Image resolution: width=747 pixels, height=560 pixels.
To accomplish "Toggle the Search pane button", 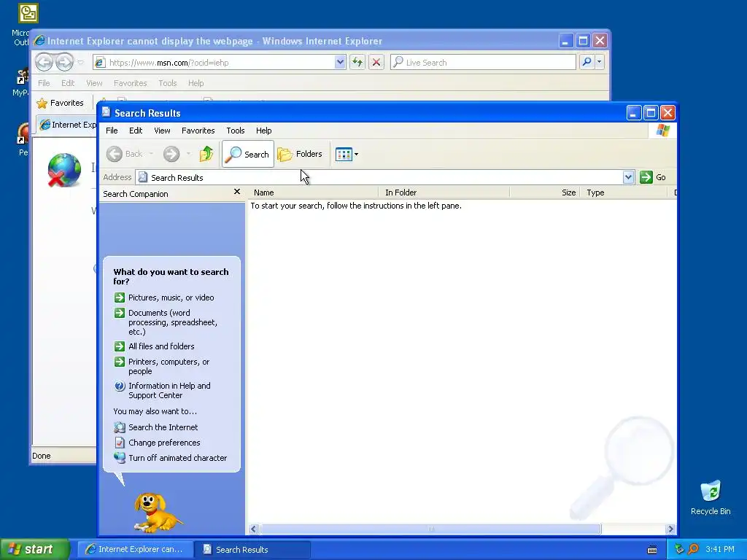I will pyautogui.click(x=248, y=154).
